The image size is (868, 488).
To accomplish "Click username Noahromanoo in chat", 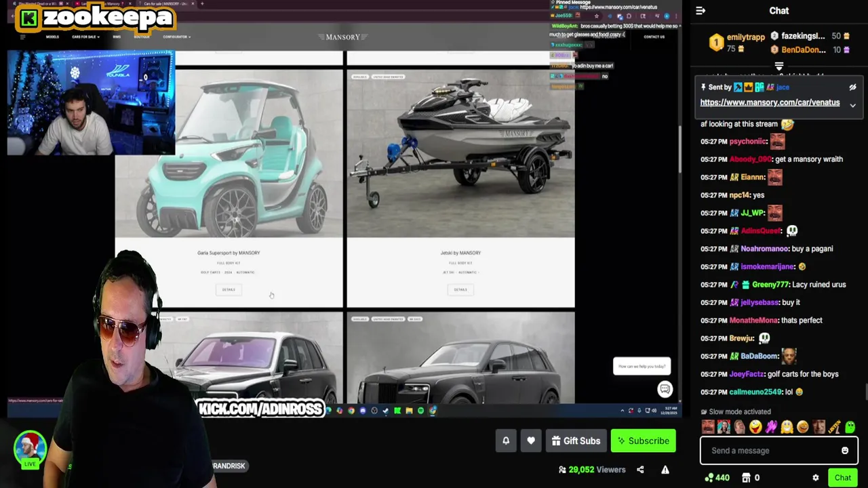I will coord(764,249).
